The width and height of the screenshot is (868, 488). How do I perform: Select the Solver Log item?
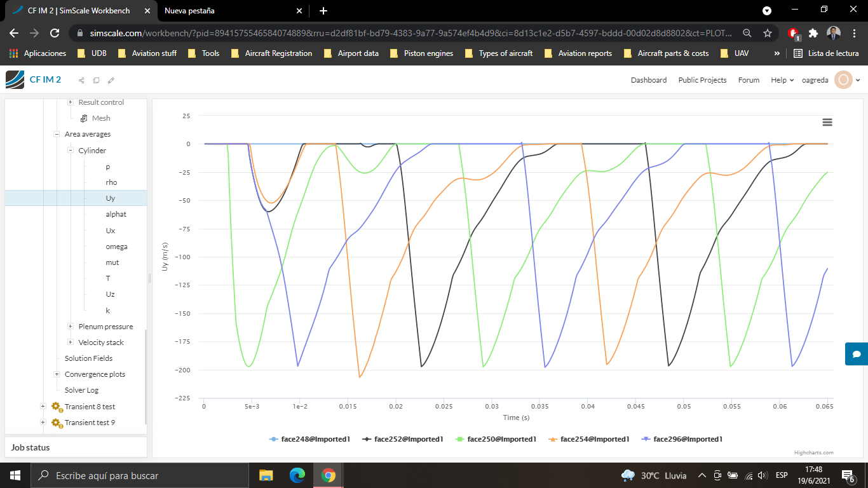coord(81,390)
